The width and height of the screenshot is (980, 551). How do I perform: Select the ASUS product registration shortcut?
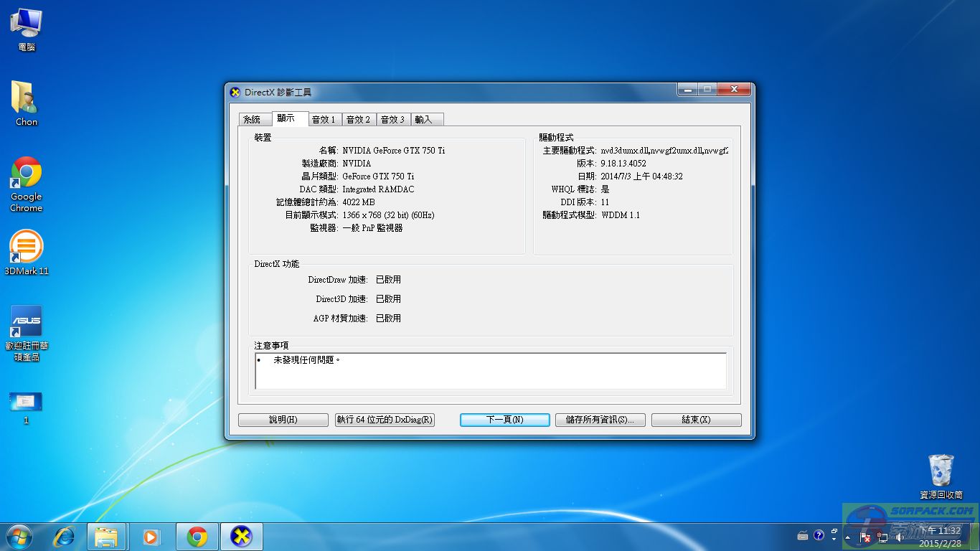tap(26, 322)
